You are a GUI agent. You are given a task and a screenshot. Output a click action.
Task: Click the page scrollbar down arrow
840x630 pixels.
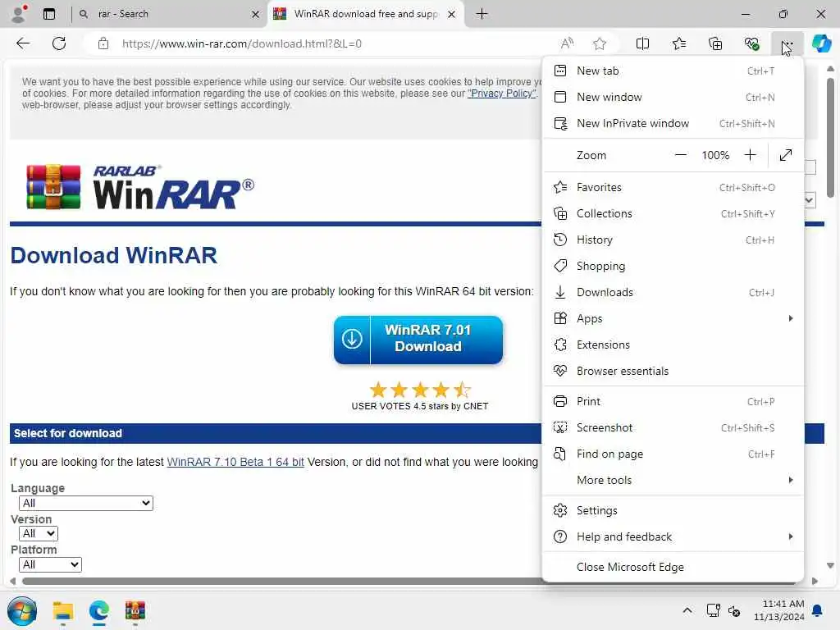tap(830, 566)
